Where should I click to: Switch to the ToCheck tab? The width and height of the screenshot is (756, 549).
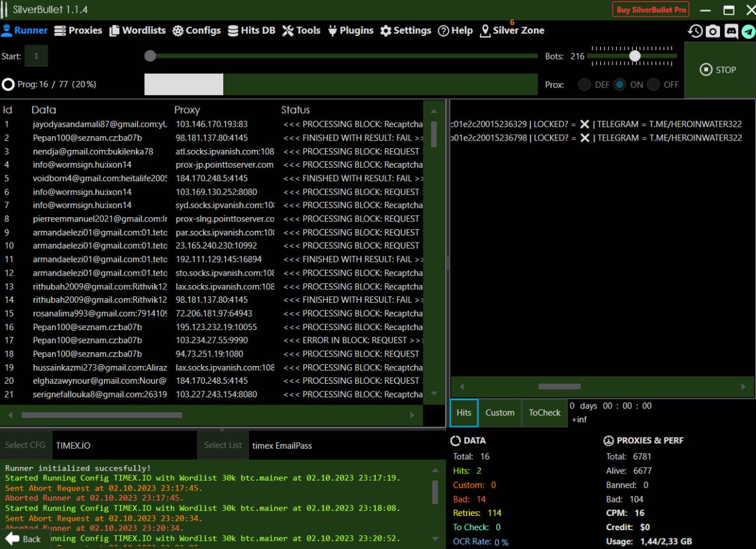(544, 413)
